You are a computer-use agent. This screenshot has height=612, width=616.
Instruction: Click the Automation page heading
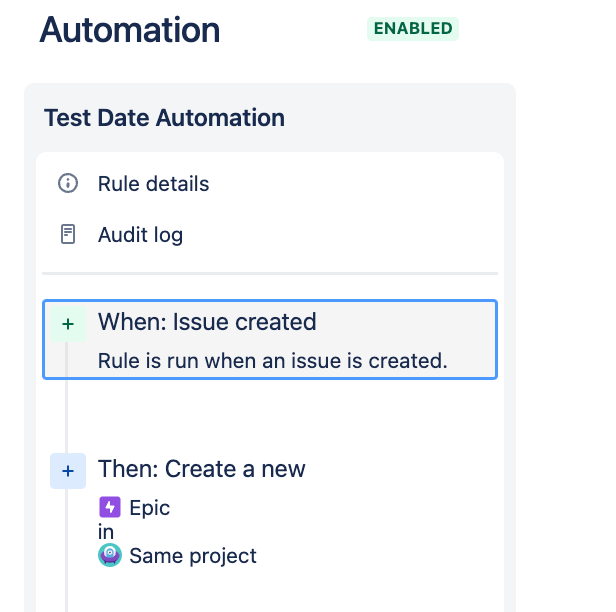click(x=130, y=30)
